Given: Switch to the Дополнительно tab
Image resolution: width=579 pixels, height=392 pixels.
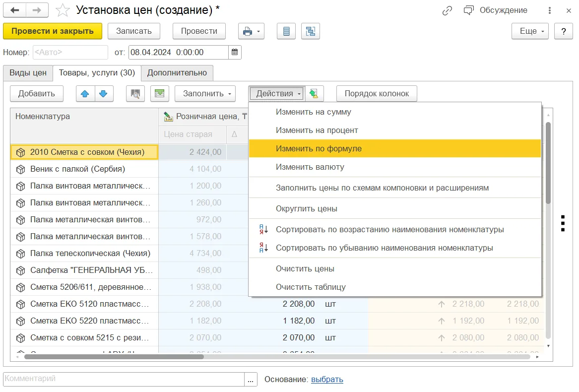Looking at the screenshot, I should tap(177, 73).
